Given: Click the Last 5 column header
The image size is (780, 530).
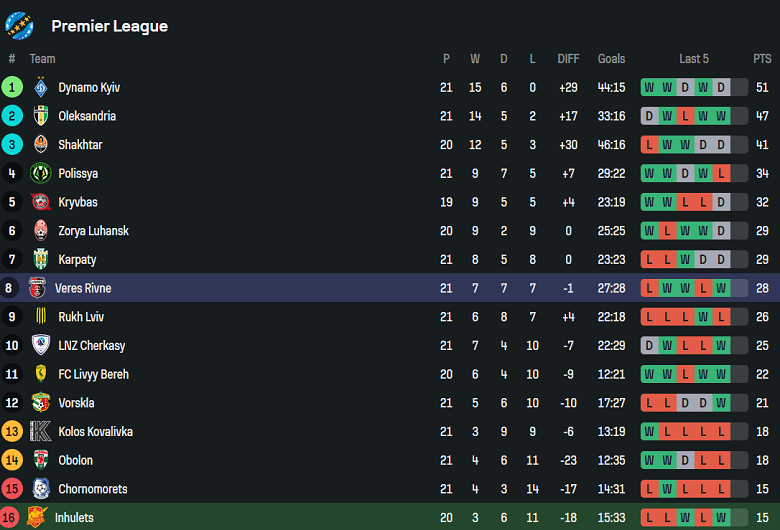Looking at the screenshot, I should click(x=694, y=59).
